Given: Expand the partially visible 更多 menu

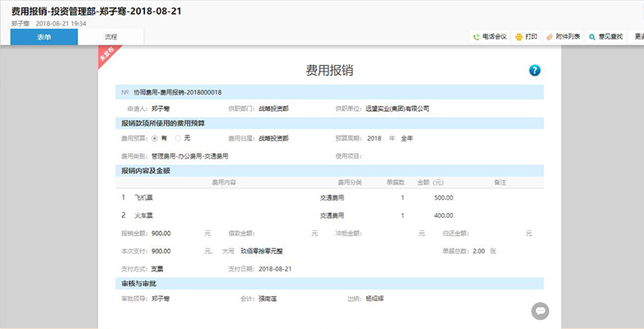Looking at the screenshot, I should [x=639, y=37].
